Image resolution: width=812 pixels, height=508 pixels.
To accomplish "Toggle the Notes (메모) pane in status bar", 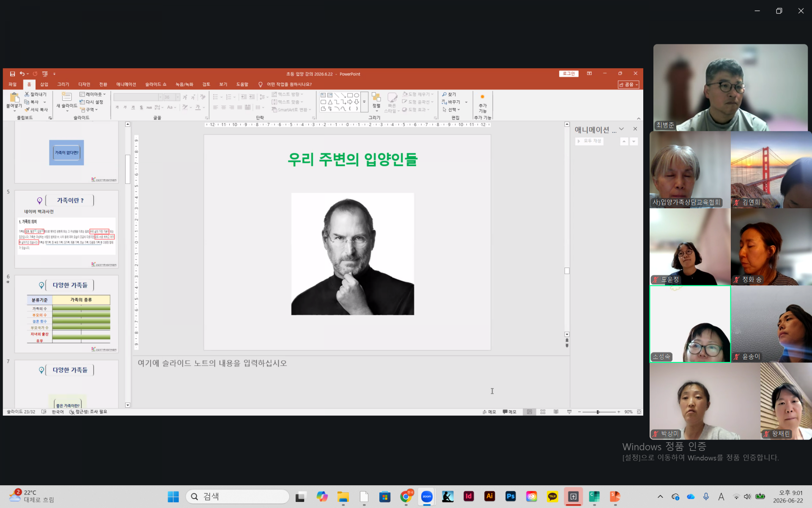I will click(489, 412).
